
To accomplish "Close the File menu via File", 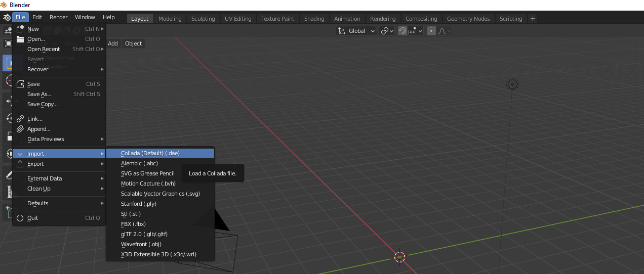I will click(x=20, y=17).
